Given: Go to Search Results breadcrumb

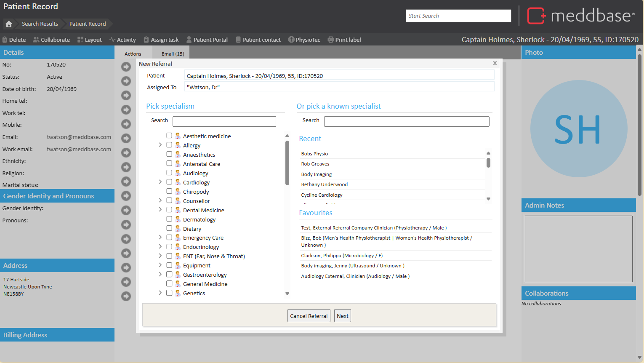Looking at the screenshot, I should (40, 24).
